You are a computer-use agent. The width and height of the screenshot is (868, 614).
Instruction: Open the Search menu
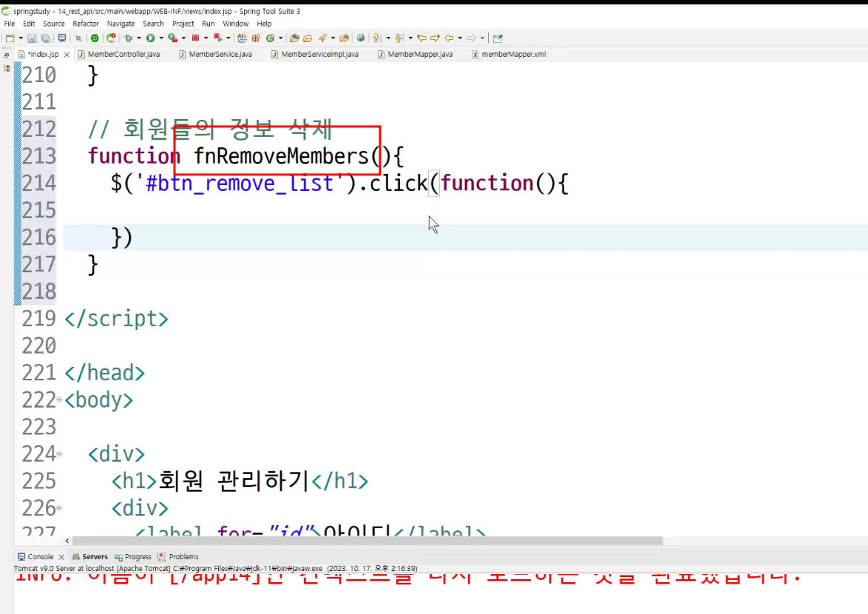pos(153,24)
